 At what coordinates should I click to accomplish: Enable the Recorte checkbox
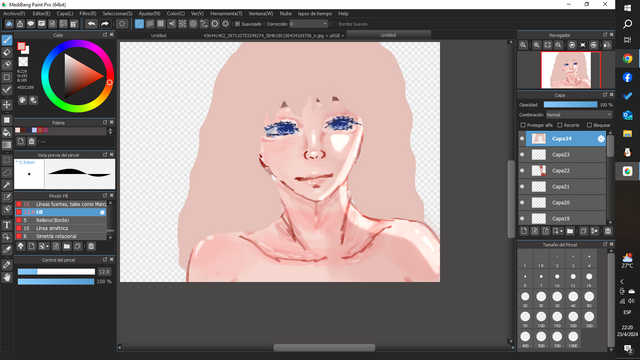[x=560, y=125]
